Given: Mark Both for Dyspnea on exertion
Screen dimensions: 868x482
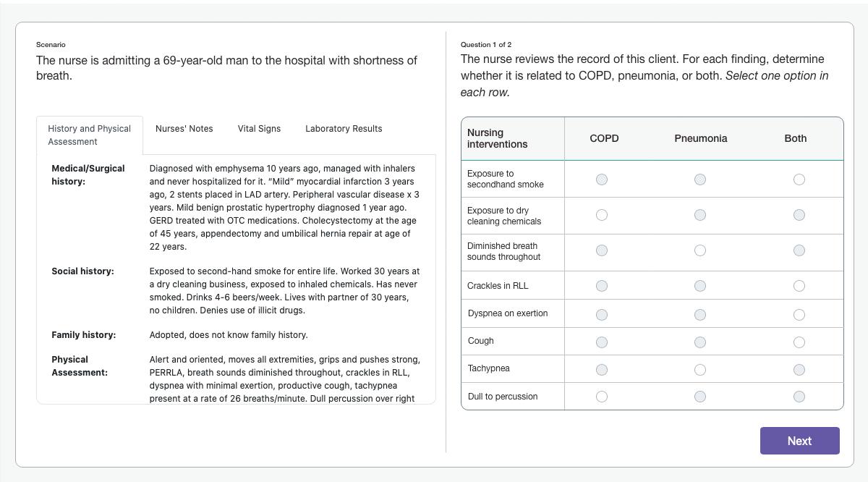Looking at the screenshot, I should click(x=799, y=315).
